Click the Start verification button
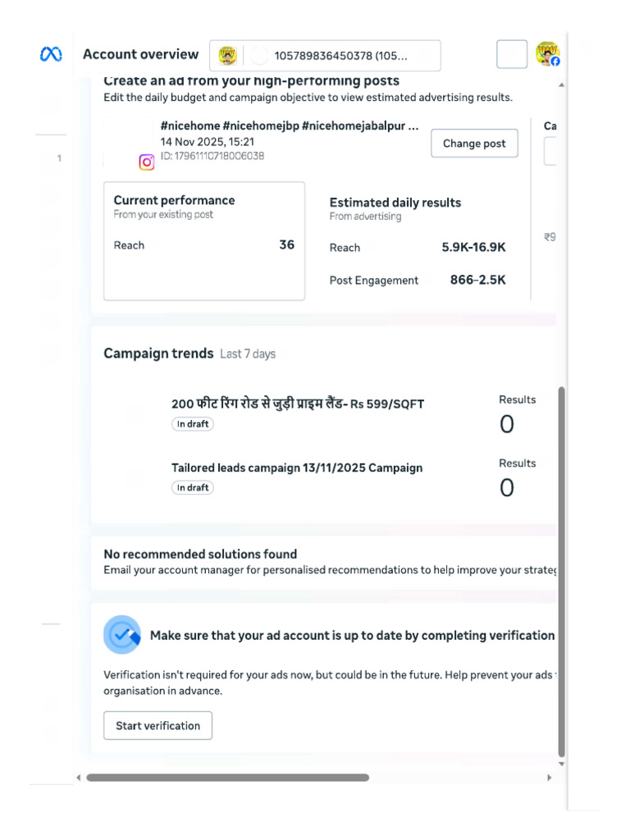This screenshot has width=630, height=840. tap(158, 725)
